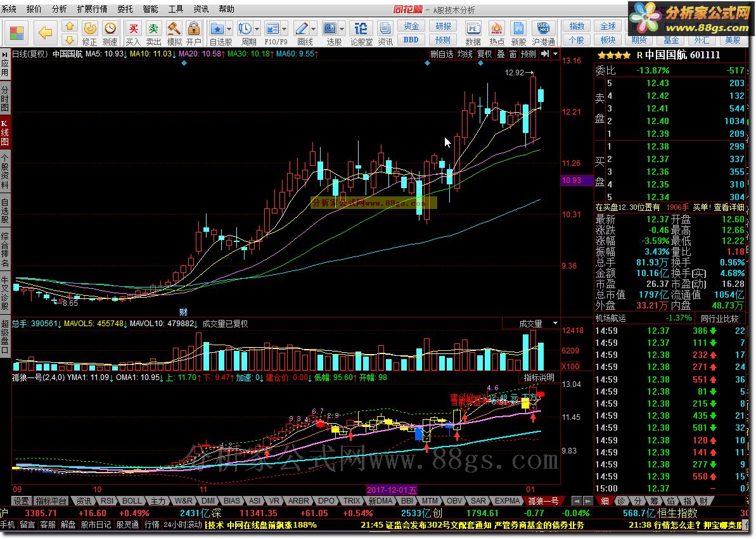Toggle the 均线 moving average display
This screenshot has width=756, height=539.
click(464, 54)
